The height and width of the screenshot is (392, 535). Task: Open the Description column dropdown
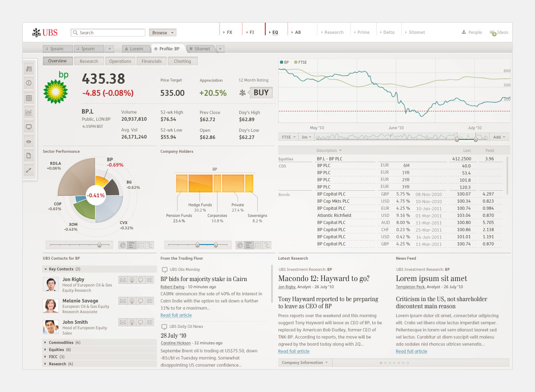329,151
